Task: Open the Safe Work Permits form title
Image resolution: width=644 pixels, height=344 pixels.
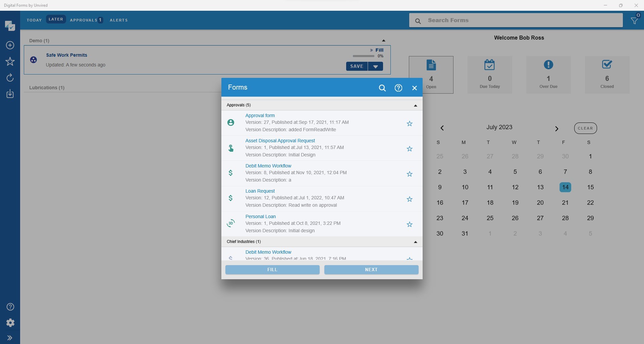Action: pyautogui.click(x=67, y=55)
